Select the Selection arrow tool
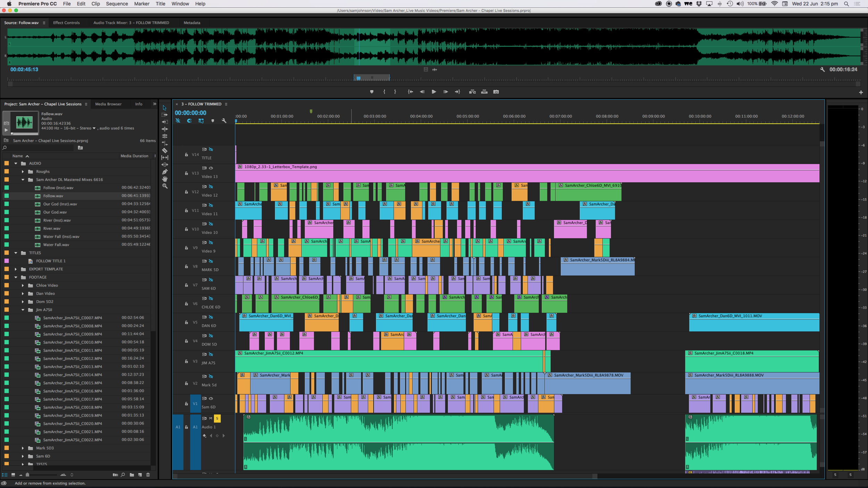 coord(165,108)
